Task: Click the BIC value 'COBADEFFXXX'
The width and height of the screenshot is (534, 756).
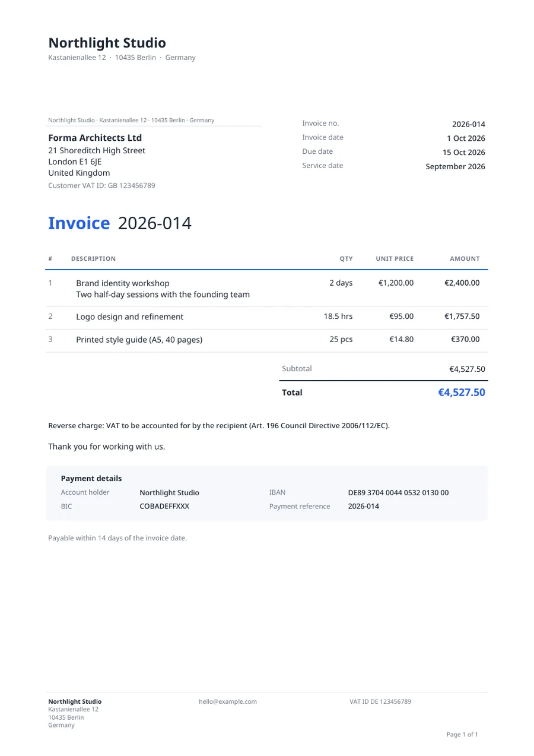Action: [x=164, y=507]
